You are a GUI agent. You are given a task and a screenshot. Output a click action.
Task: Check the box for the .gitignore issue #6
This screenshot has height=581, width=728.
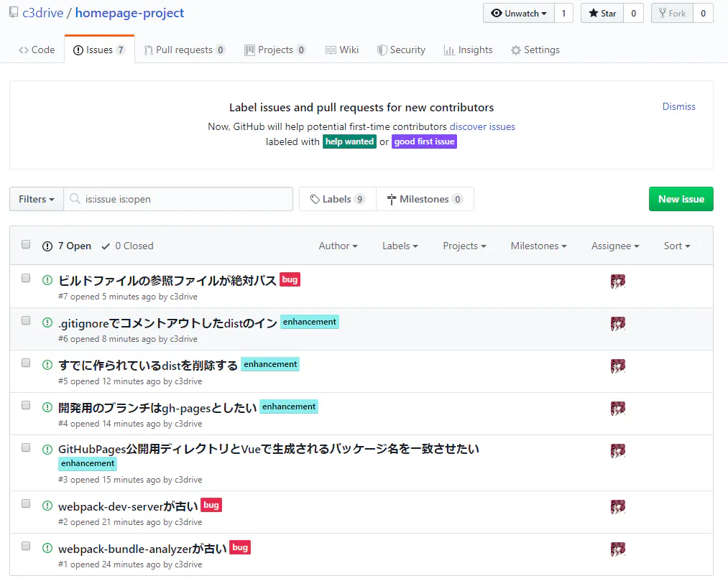coord(26,321)
